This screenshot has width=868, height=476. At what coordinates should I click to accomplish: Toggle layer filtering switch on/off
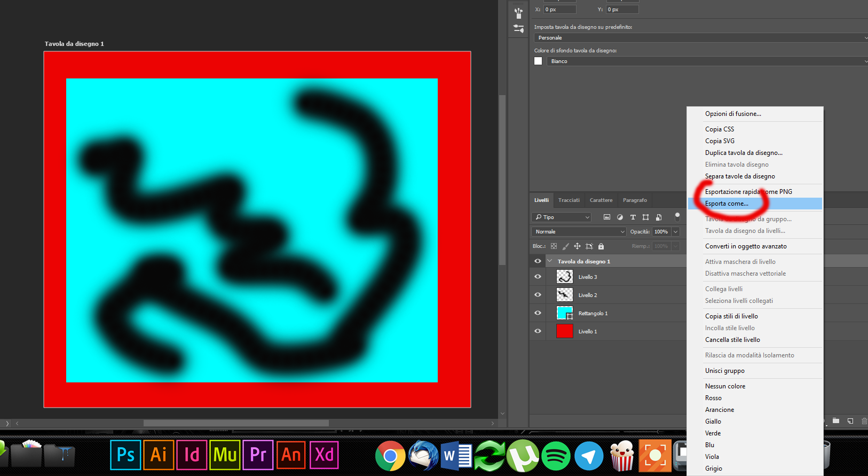tap(677, 216)
